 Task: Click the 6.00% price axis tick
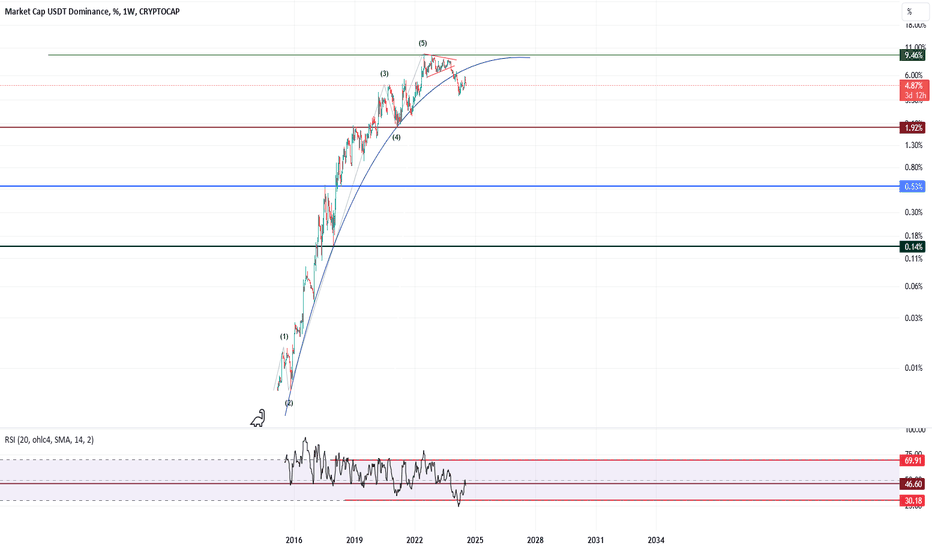pyautogui.click(x=914, y=76)
